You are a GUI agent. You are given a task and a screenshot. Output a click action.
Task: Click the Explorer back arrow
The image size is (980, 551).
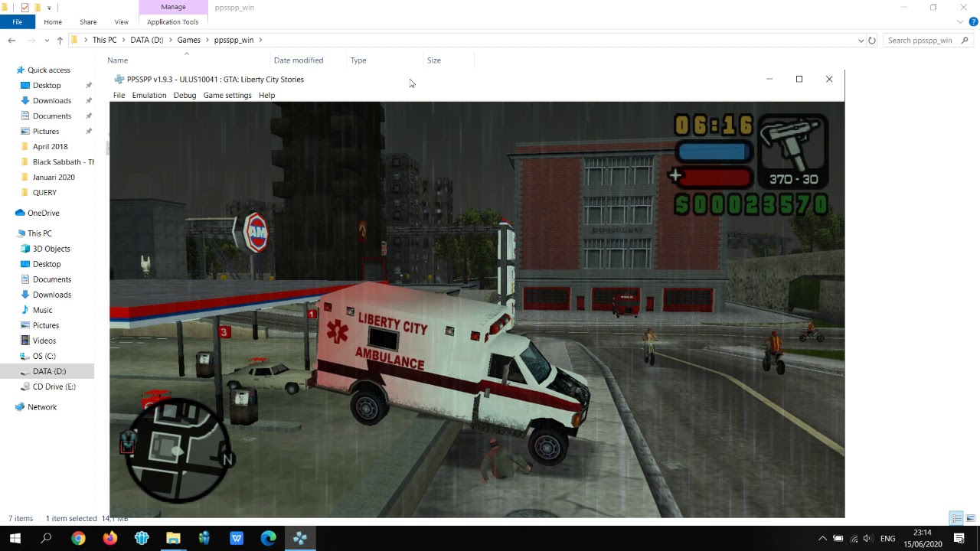point(11,40)
